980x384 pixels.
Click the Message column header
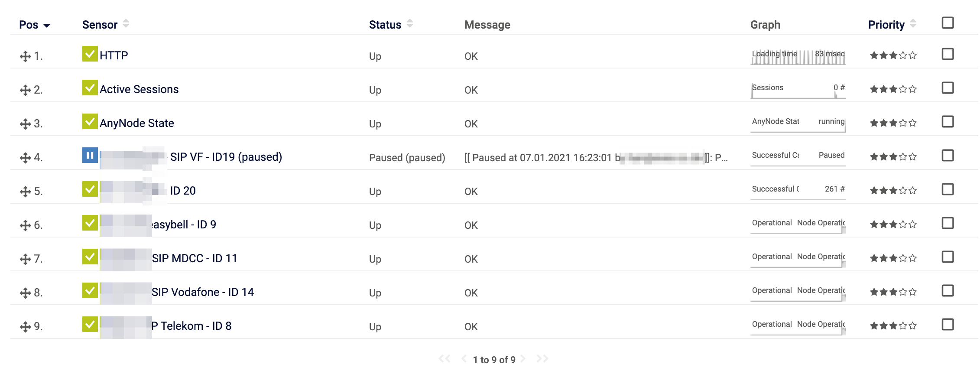(487, 25)
